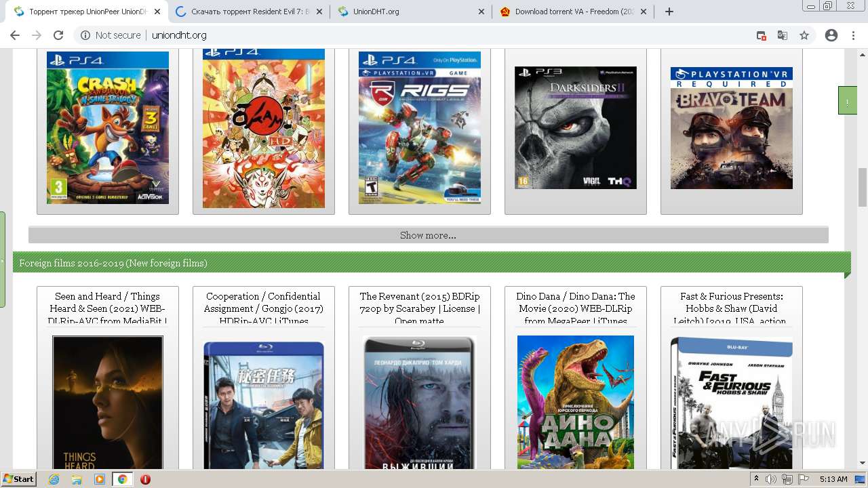Open the clock showing 5:13 AM
The image size is (868, 488).
point(833,479)
